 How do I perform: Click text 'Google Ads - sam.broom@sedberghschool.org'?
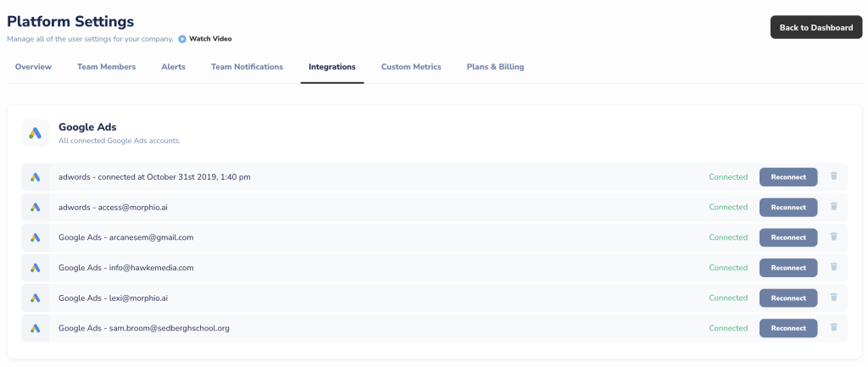click(144, 328)
